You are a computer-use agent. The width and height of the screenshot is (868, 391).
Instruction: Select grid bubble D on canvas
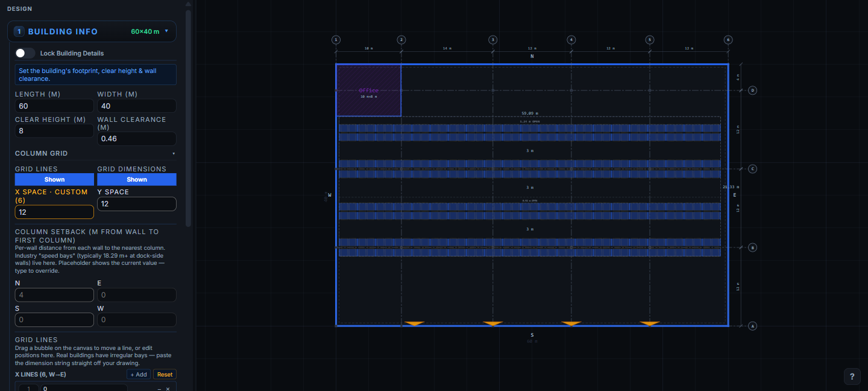752,91
